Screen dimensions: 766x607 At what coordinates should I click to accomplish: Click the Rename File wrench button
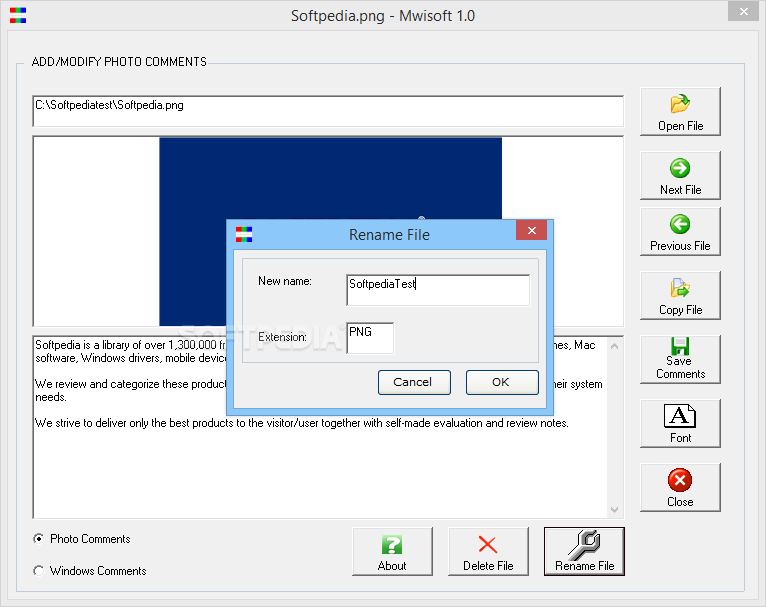click(584, 551)
